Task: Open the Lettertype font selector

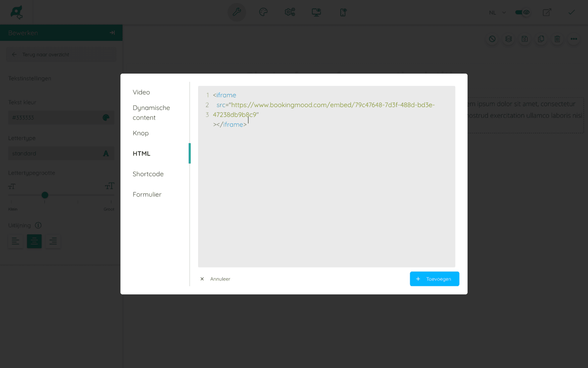Action: [61, 153]
